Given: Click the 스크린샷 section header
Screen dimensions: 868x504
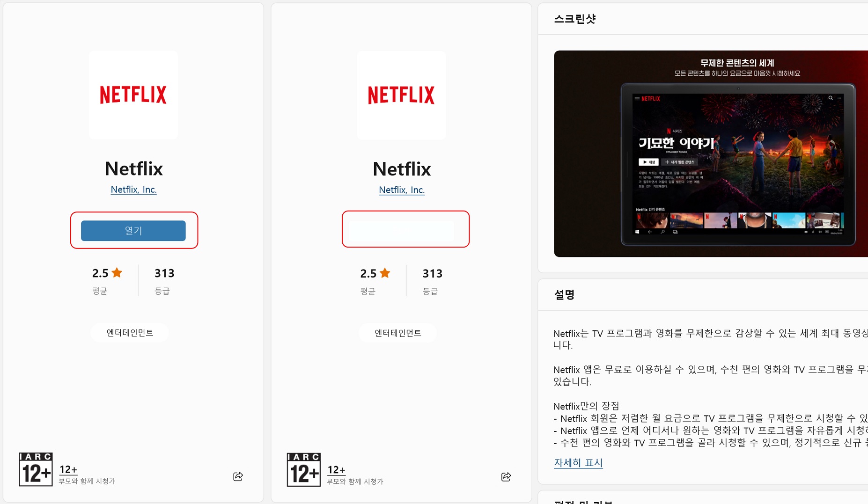Looking at the screenshot, I should (575, 19).
